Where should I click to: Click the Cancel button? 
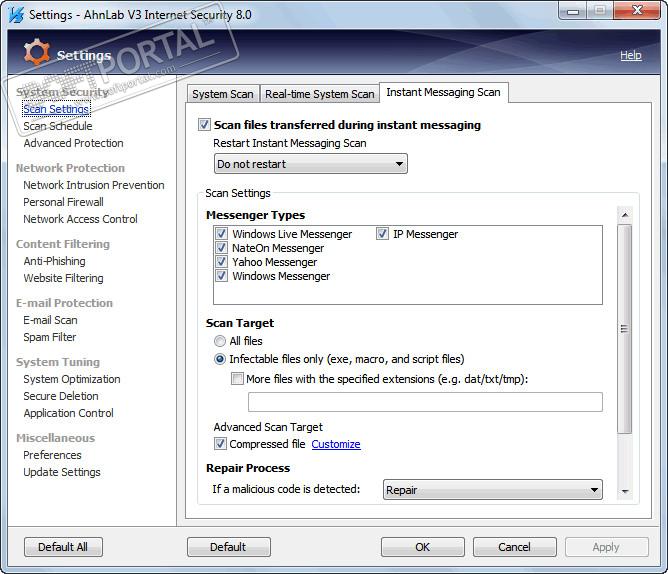(x=515, y=547)
